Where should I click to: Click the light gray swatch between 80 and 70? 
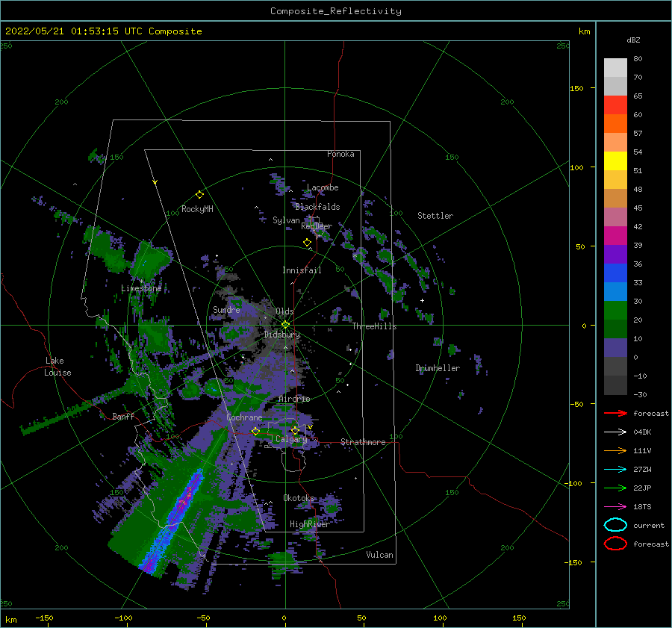coord(615,68)
